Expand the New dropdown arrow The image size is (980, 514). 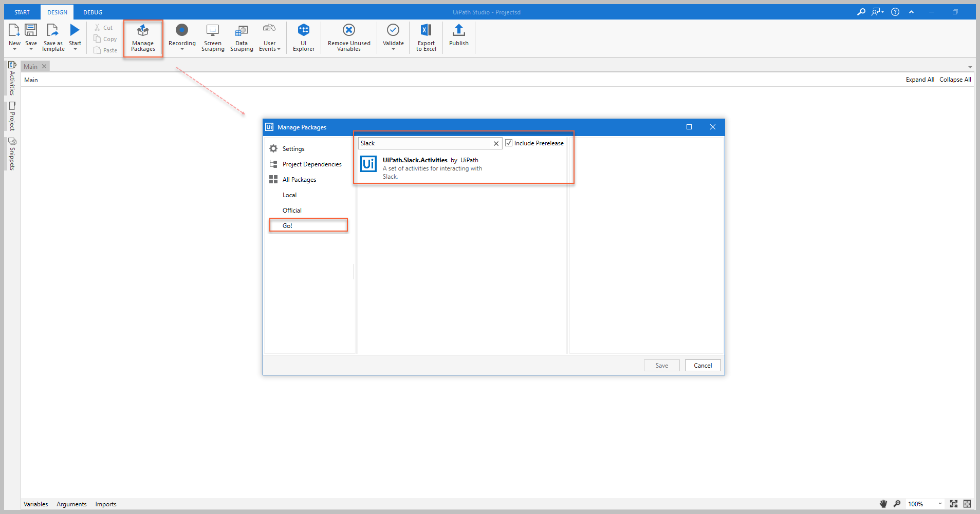14,49
